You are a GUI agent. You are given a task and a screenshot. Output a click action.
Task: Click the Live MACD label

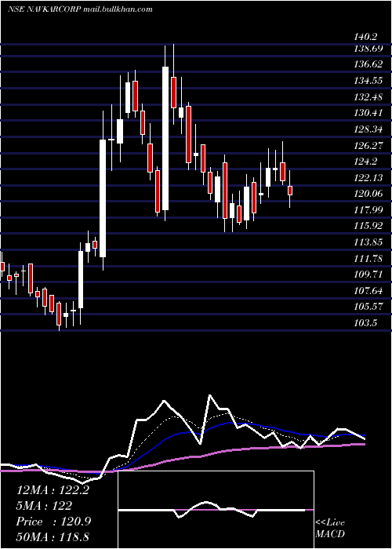[330, 528]
